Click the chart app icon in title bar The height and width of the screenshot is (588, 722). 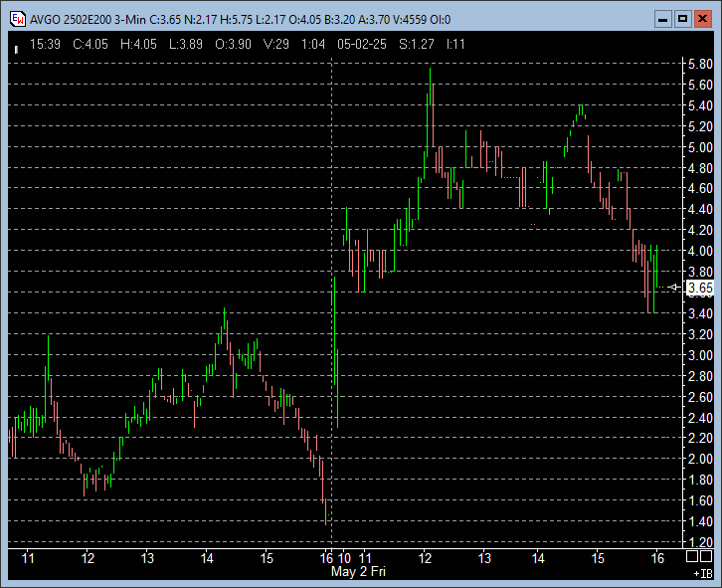(x=18, y=19)
